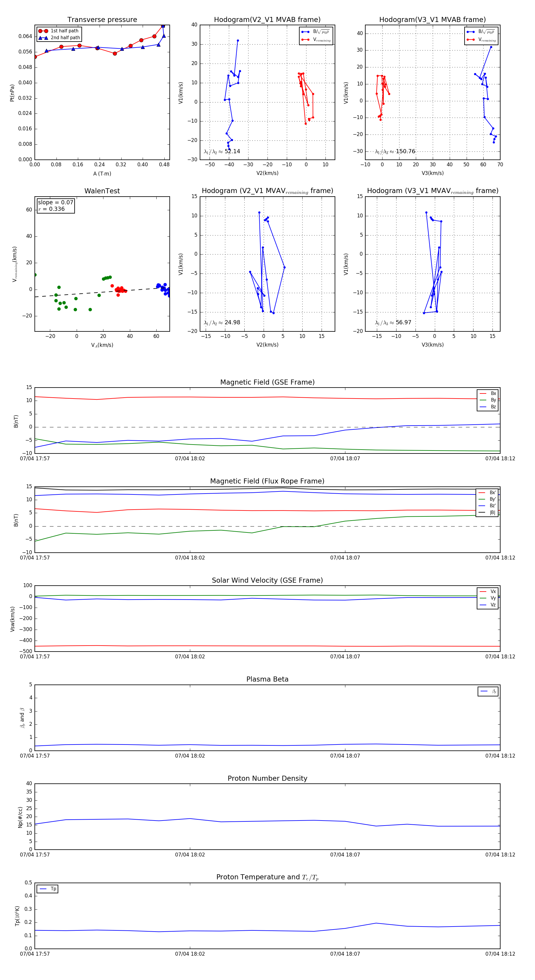Image resolution: width=535 pixels, height=980 pixels.
Task: Select the "Bx'" legend entry in Flux Rope plot
Action: (487, 492)
